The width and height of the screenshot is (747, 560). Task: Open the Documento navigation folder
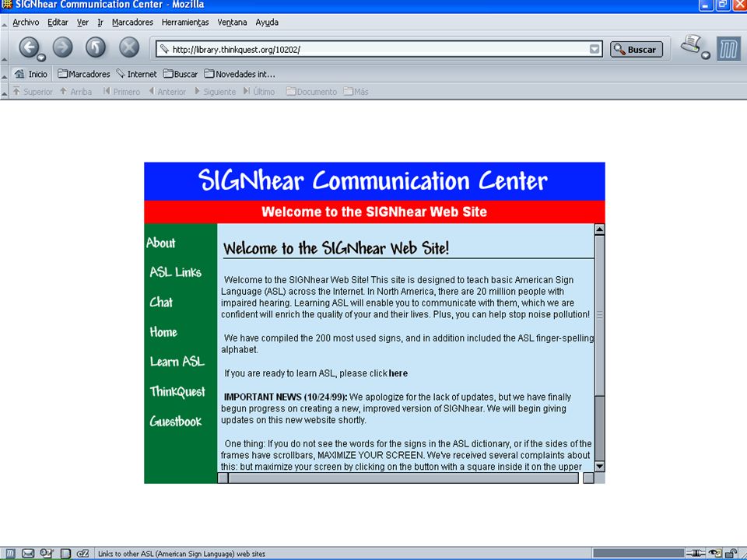[311, 92]
